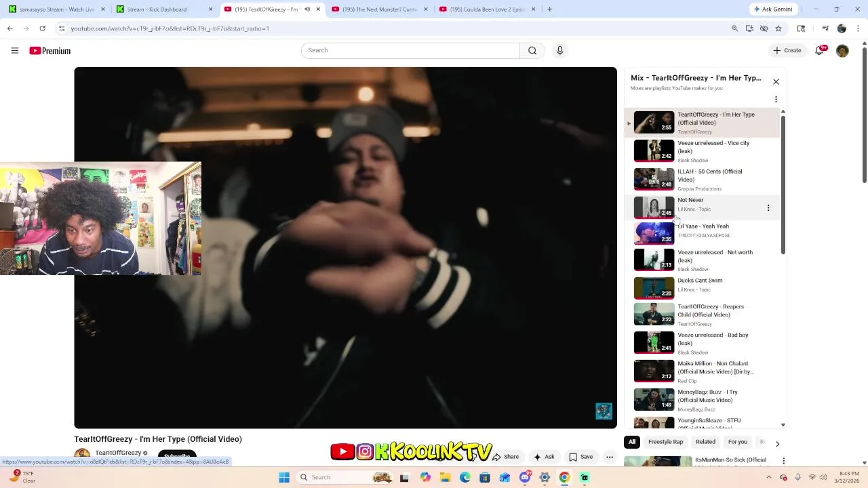Save the video with Save button
This screenshot has width=868, height=488.
[x=581, y=457]
